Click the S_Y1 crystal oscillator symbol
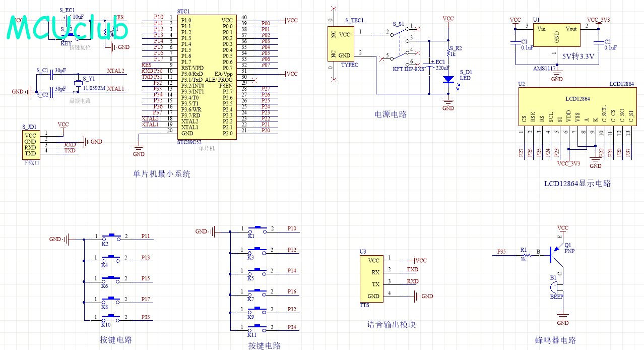The width and height of the screenshot is (644, 350). 78,84
